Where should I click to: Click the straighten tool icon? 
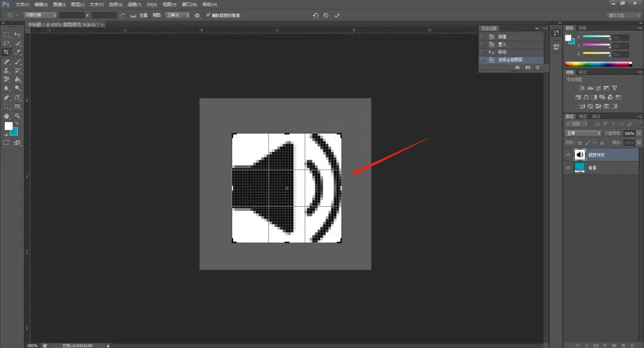pos(133,15)
